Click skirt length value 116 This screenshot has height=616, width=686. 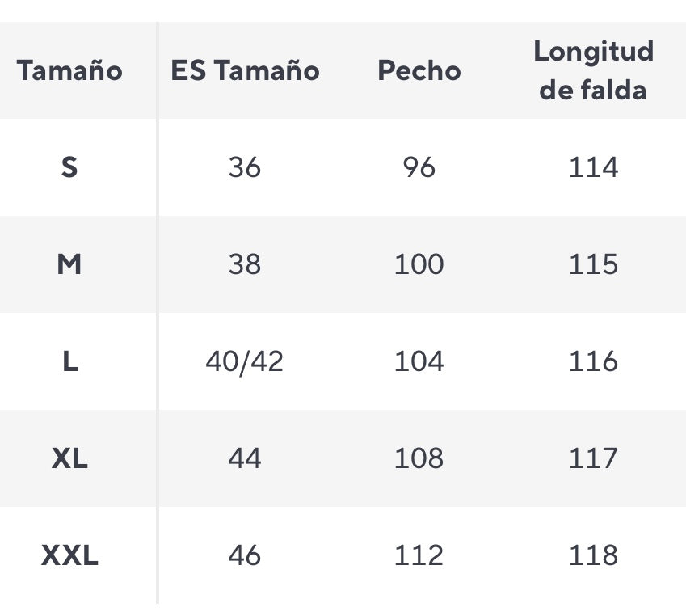(x=593, y=361)
